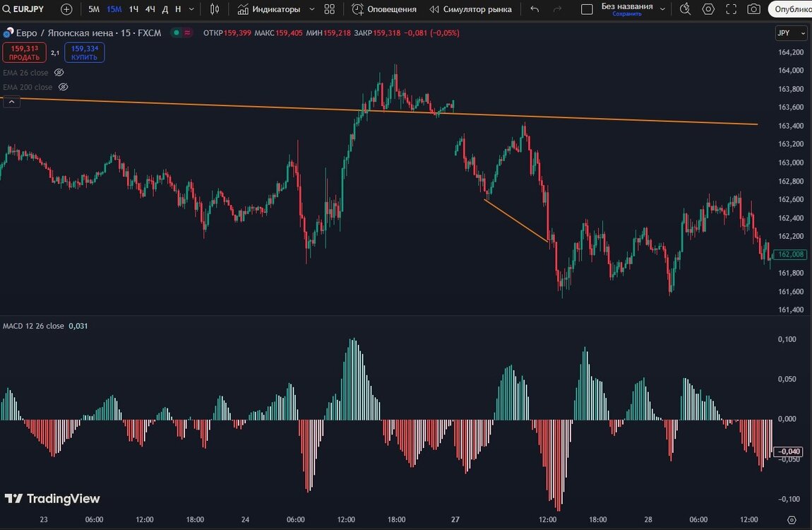Open quick search magnifier icon
Viewport: 812px width, 530px height.
coord(685,8)
